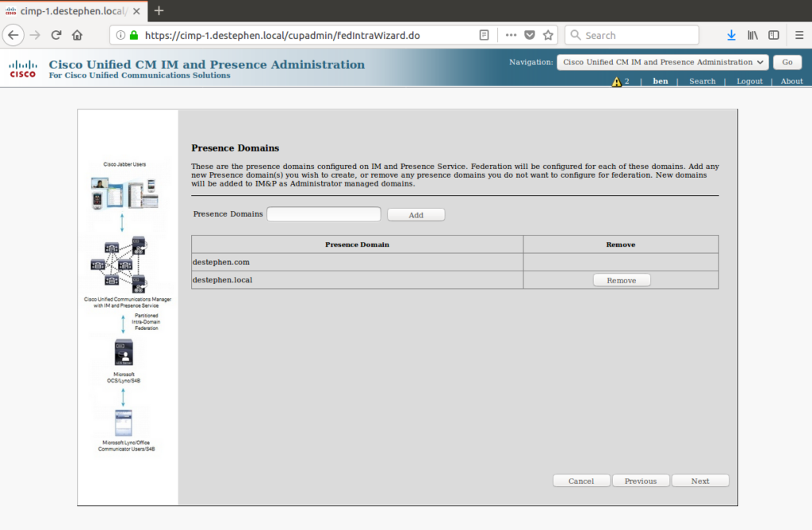Image resolution: width=812 pixels, height=530 pixels.
Task: Show site information icon in address bar
Action: tap(121, 35)
